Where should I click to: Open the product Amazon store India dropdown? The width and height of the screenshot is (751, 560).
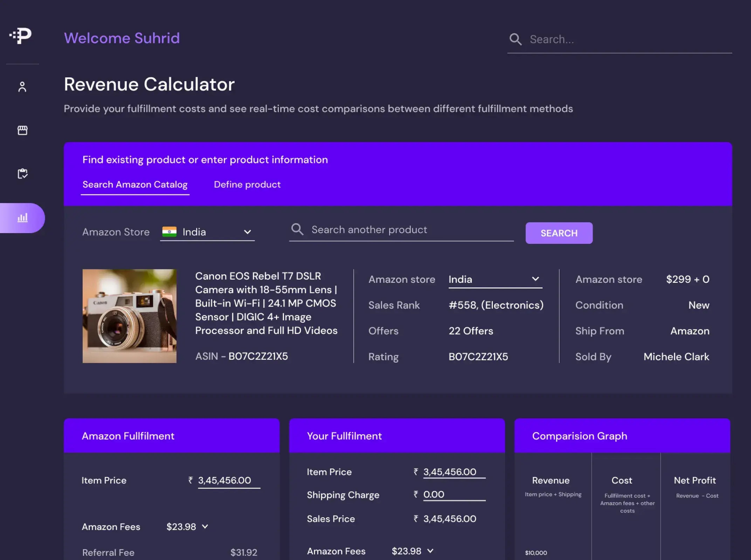pos(495,279)
